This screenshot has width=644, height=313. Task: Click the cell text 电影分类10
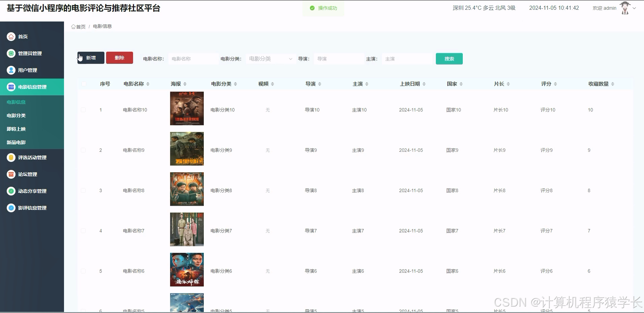pyautogui.click(x=223, y=110)
